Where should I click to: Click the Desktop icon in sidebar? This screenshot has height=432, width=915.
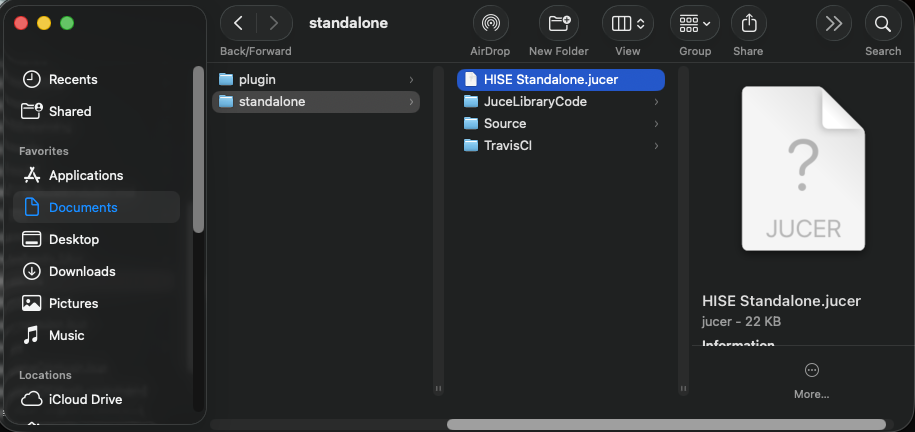click(31, 239)
